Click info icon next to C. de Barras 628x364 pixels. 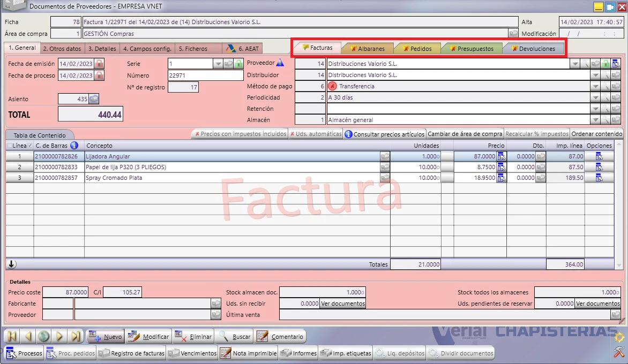tap(74, 145)
